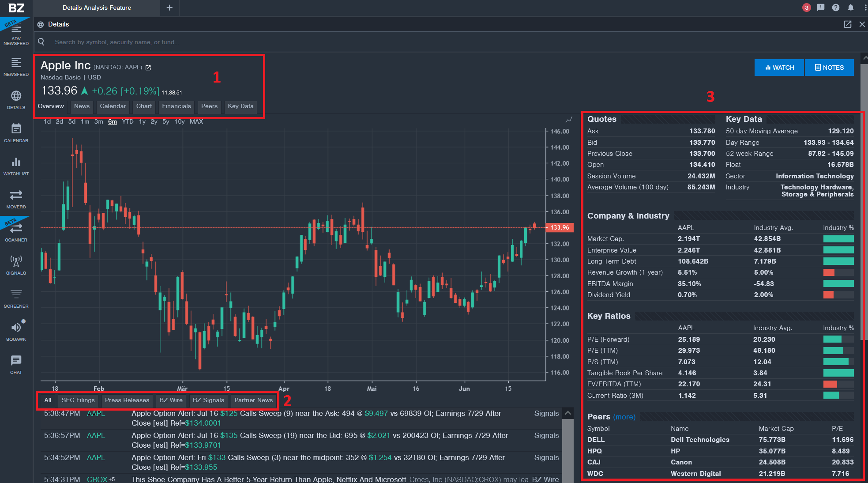Filter news by BZ Wire
The width and height of the screenshot is (868, 483).
pyautogui.click(x=171, y=400)
